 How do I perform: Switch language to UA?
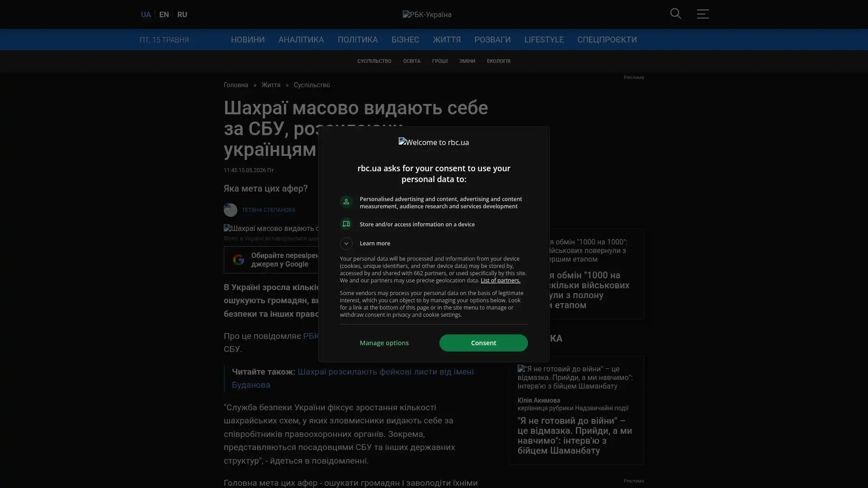point(146,14)
